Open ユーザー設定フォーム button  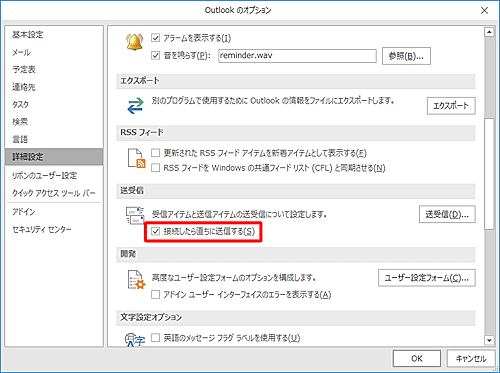pyautogui.click(x=427, y=278)
